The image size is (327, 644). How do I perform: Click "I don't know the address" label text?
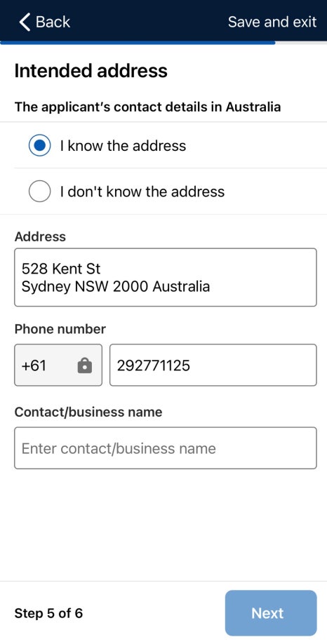pyautogui.click(x=142, y=192)
